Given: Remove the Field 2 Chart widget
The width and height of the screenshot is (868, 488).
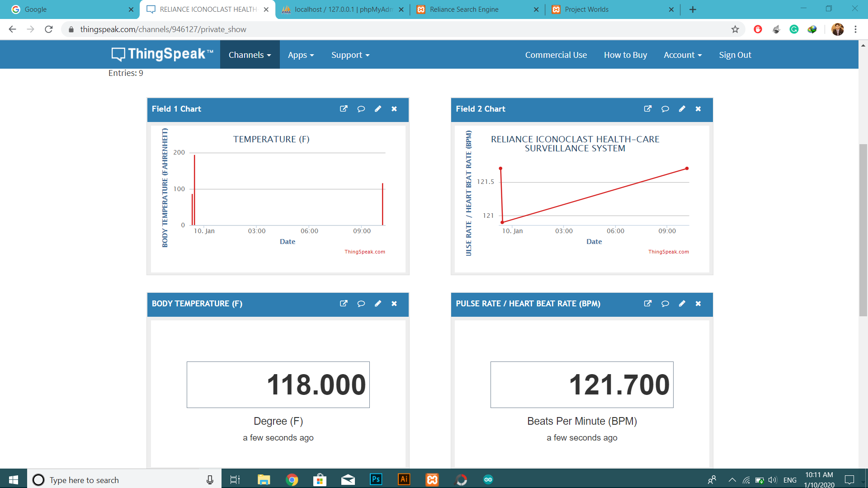Looking at the screenshot, I should [698, 109].
